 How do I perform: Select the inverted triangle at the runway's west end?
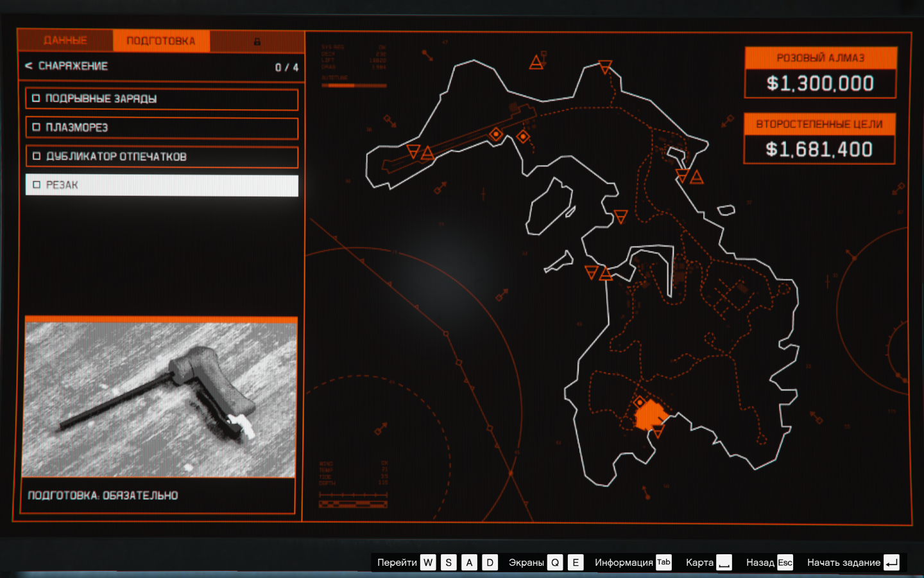tap(413, 152)
